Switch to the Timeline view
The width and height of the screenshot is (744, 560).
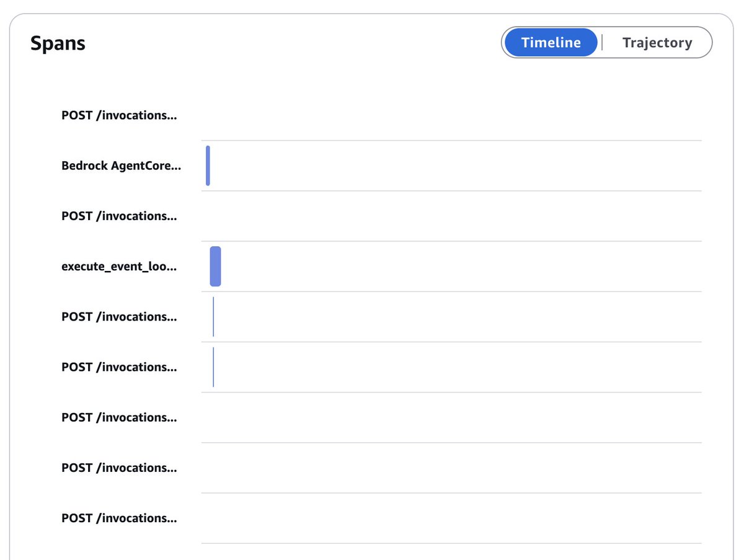pos(551,43)
